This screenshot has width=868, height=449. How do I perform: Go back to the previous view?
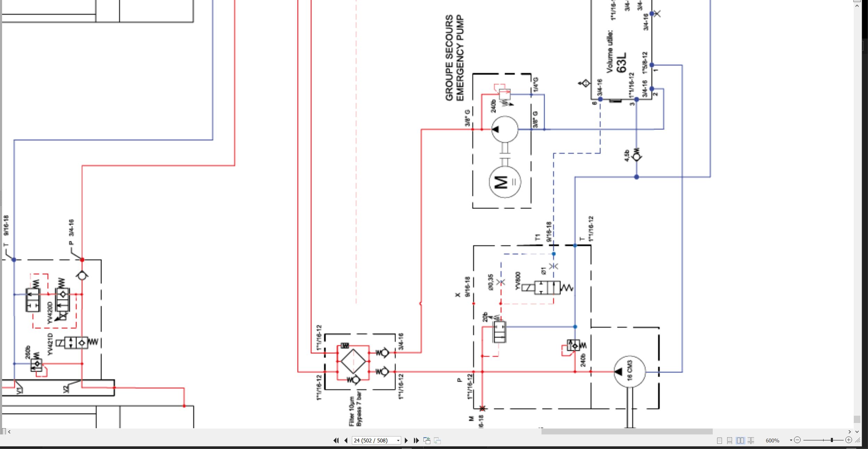[427, 441]
